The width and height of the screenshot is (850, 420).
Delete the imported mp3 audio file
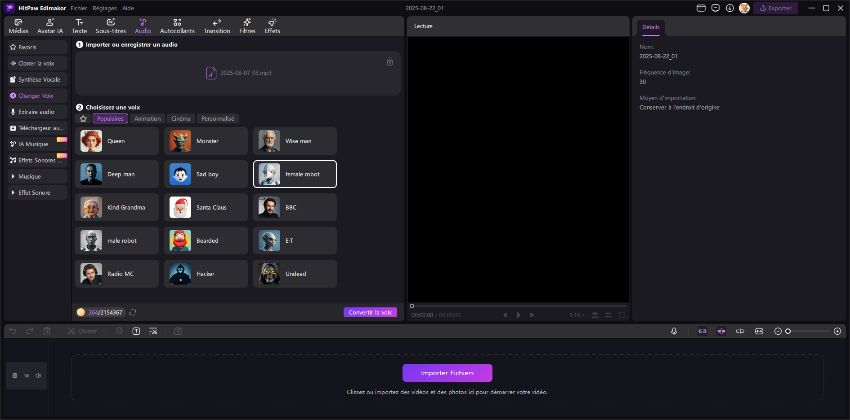pyautogui.click(x=390, y=62)
